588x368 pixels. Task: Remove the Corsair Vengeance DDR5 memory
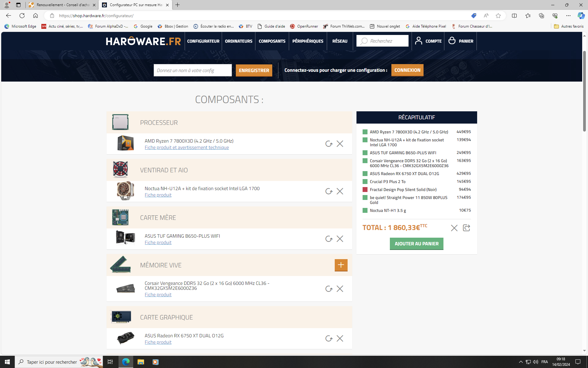click(x=340, y=289)
